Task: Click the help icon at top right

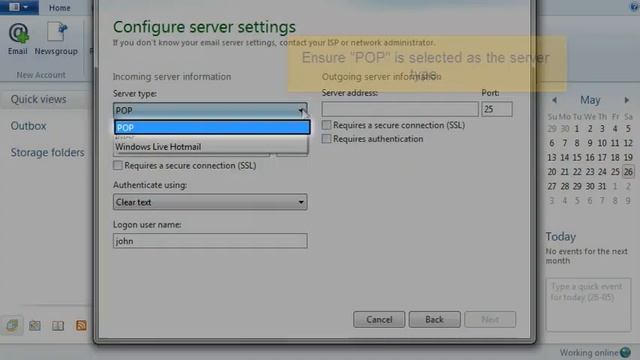Action: click(x=635, y=7)
